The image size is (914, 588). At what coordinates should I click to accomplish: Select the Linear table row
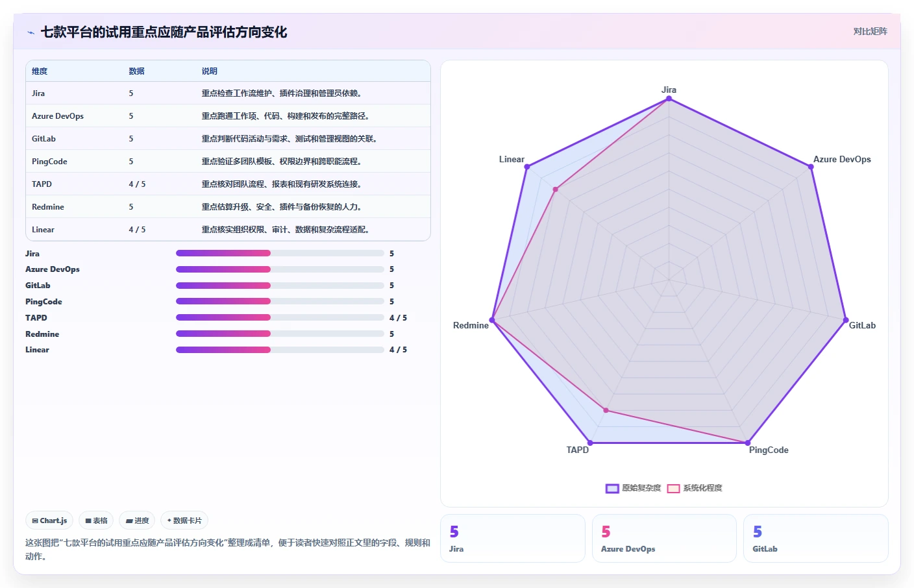[x=228, y=230]
